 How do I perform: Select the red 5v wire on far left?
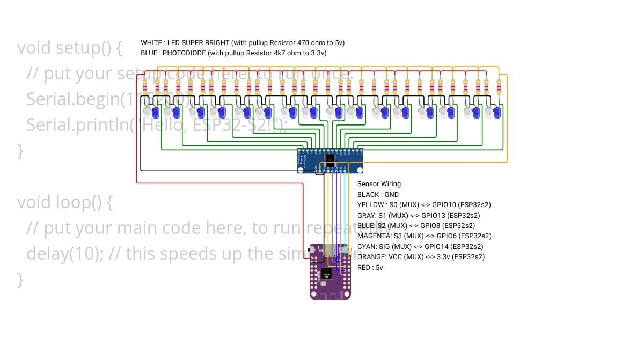pyautogui.click(x=137, y=134)
